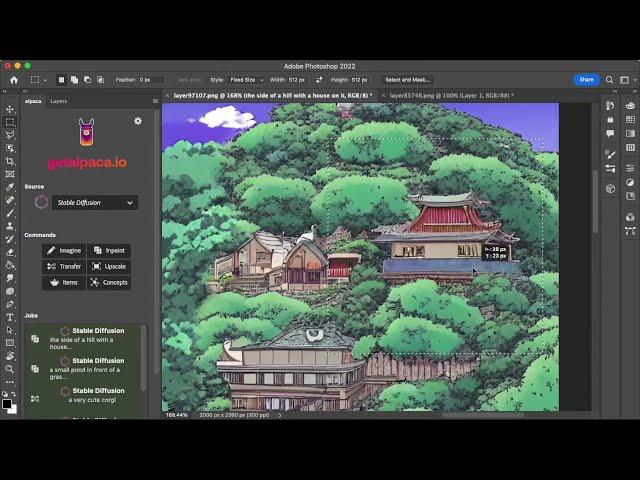Open the Photoshop search icon
The image size is (640, 480).
click(609, 80)
